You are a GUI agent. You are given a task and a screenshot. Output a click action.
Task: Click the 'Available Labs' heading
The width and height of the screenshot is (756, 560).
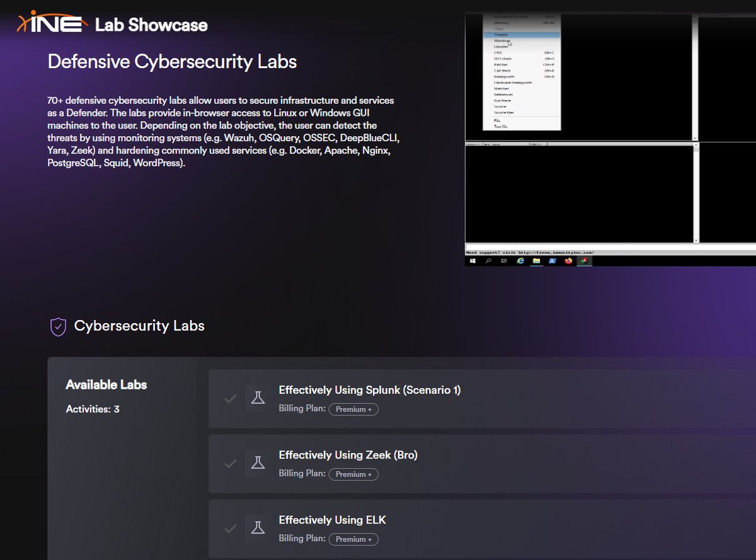106,385
